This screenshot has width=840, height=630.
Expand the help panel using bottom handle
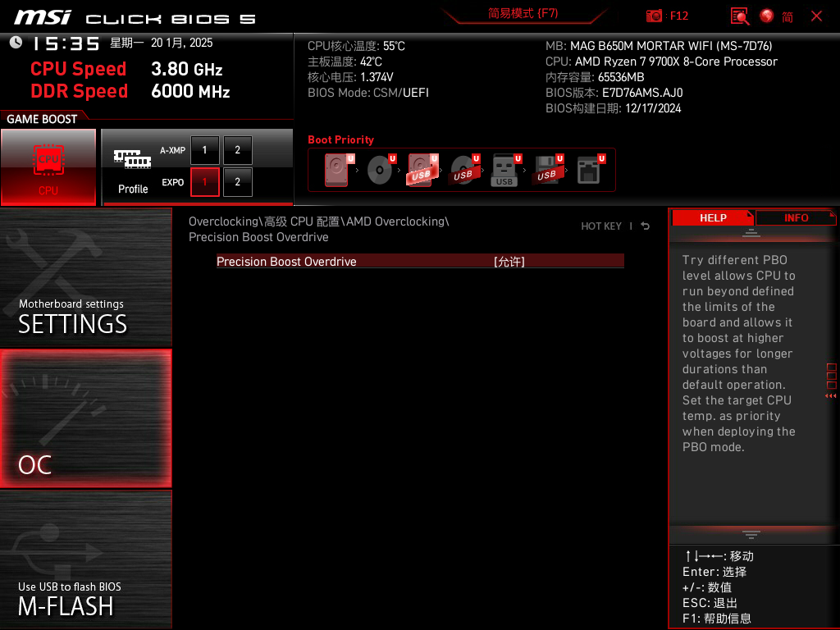click(x=751, y=534)
